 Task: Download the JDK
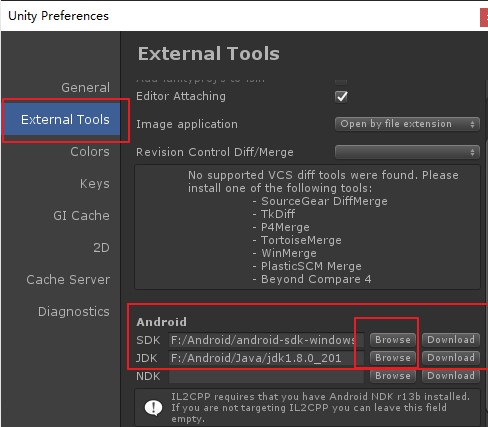point(451,358)
